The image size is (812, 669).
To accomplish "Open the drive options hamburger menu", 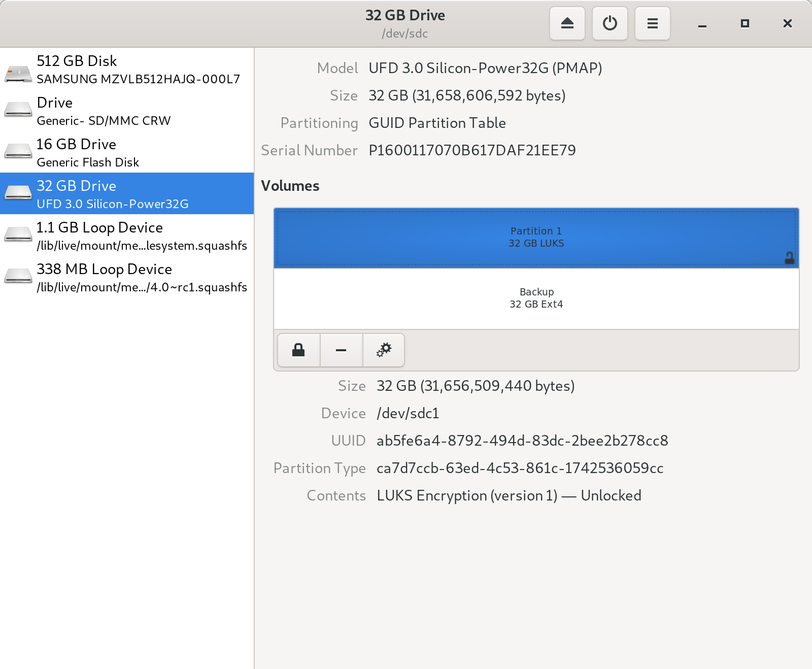I will (x=652, y=23).
